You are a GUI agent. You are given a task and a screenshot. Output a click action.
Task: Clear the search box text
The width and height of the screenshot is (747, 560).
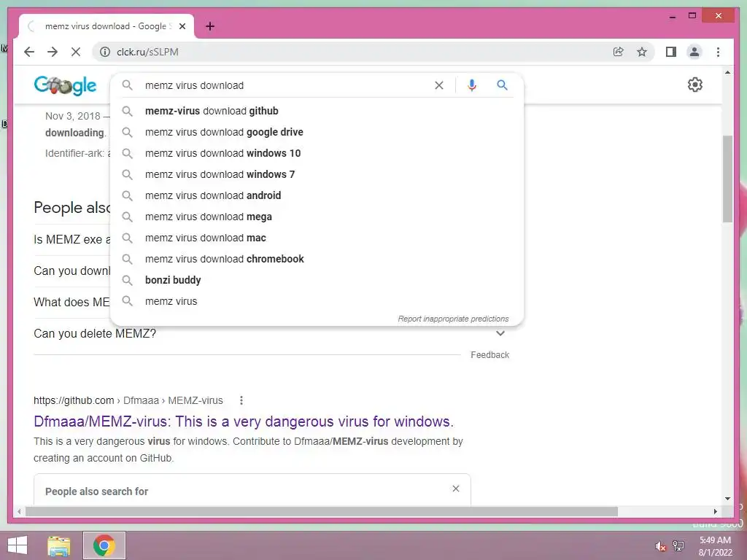pos(438,85)
